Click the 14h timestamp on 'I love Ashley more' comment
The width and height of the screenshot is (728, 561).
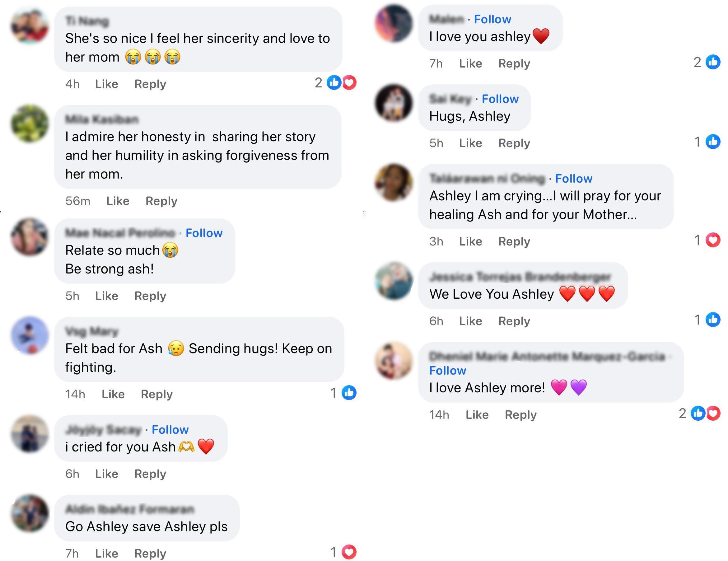click(439, 415)
